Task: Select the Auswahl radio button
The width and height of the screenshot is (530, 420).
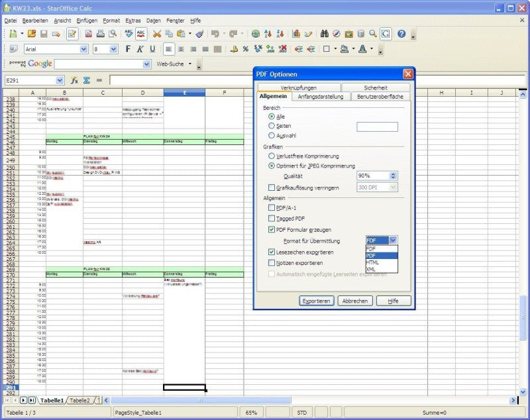Action: tap(272, 136)
